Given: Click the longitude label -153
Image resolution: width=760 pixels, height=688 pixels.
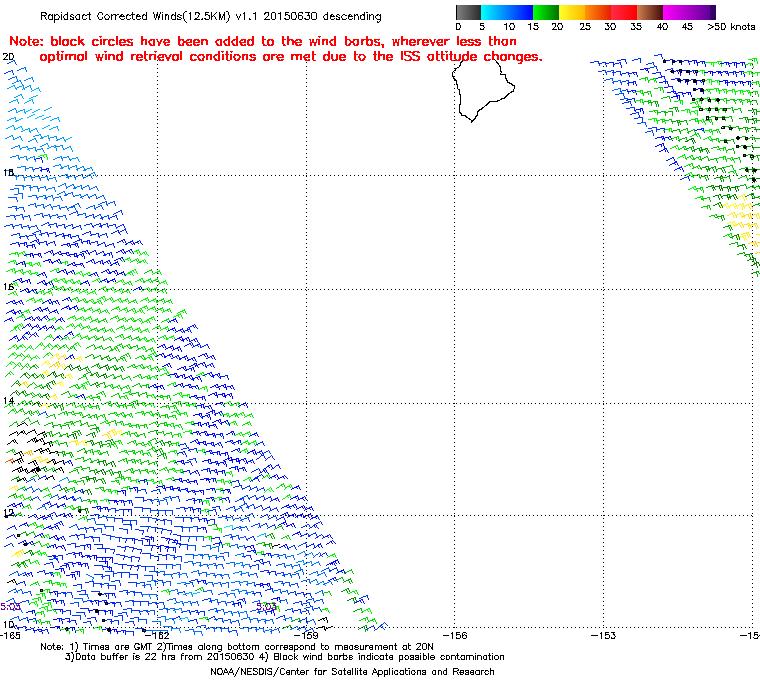Looking at the screenshot, I should 603,635.
